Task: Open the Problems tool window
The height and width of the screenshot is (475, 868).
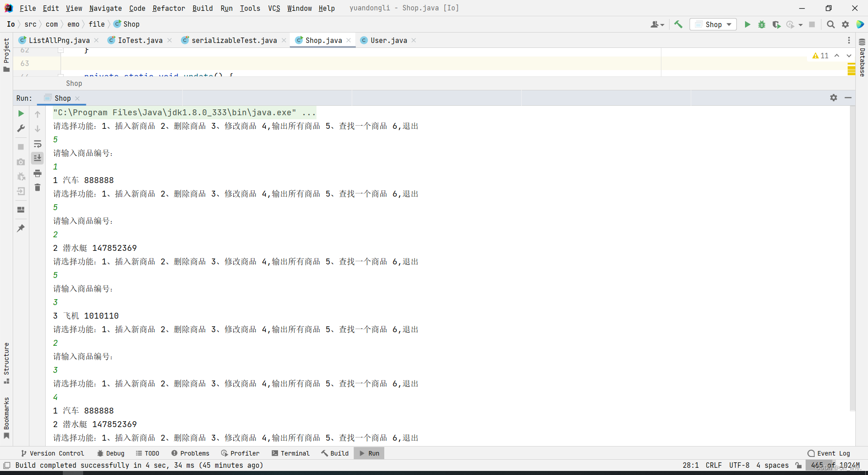Action: pos(190,453)
